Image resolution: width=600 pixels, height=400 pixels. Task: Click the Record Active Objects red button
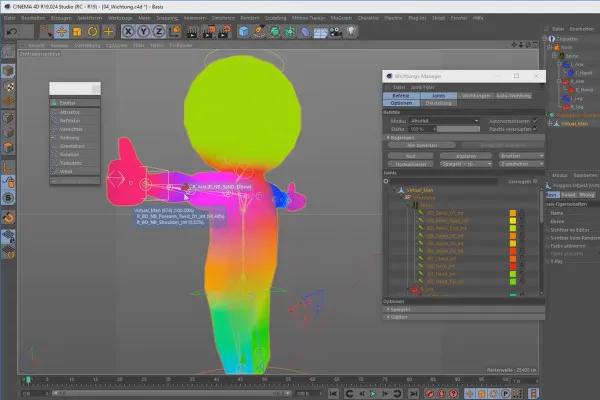pyautogui.click(x=430, y=393)
